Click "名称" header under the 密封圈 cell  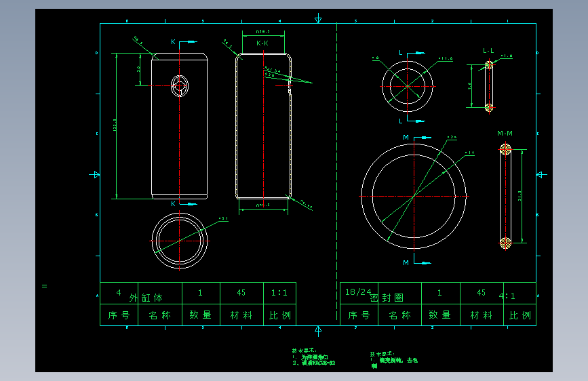click(x=399, y=315)
